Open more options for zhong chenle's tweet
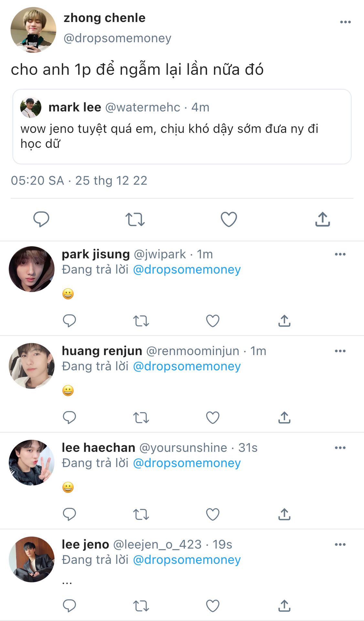This screenshot has width=364, height=621. (x=345, y=22)
